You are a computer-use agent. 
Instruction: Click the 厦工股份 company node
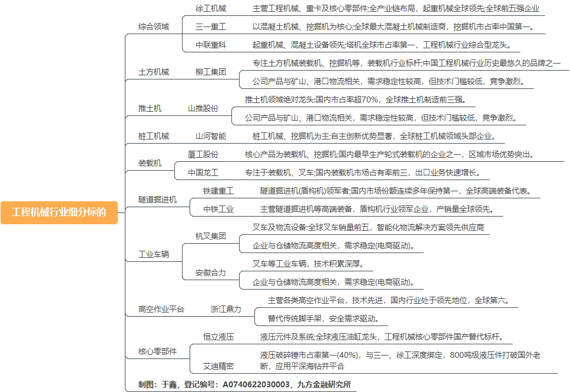203,154
